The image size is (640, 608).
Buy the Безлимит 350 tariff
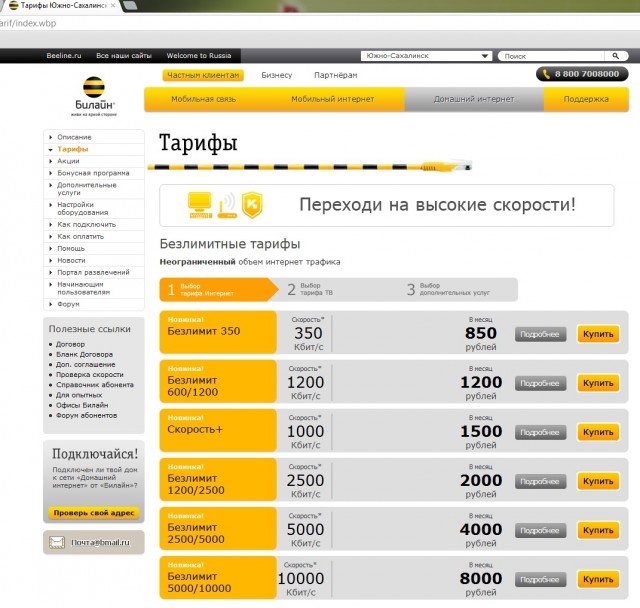tap(598, 334)
